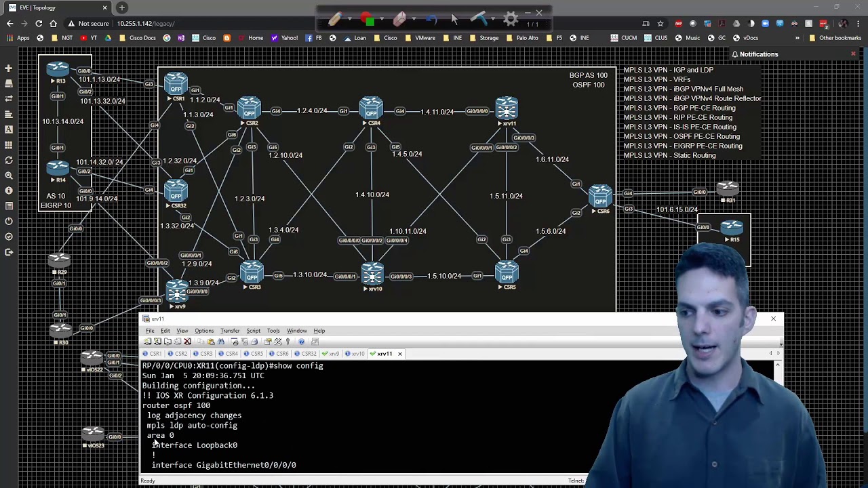Click the R31 router node
Viewport: 868px width, 488px height.
coord(728,188)
